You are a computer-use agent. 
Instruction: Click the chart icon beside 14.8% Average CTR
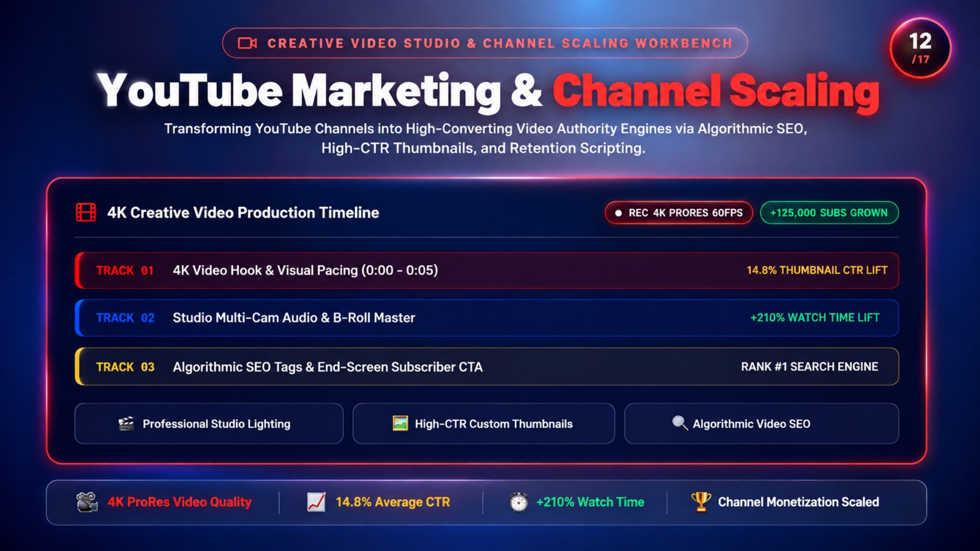click(x=316, y=502)
